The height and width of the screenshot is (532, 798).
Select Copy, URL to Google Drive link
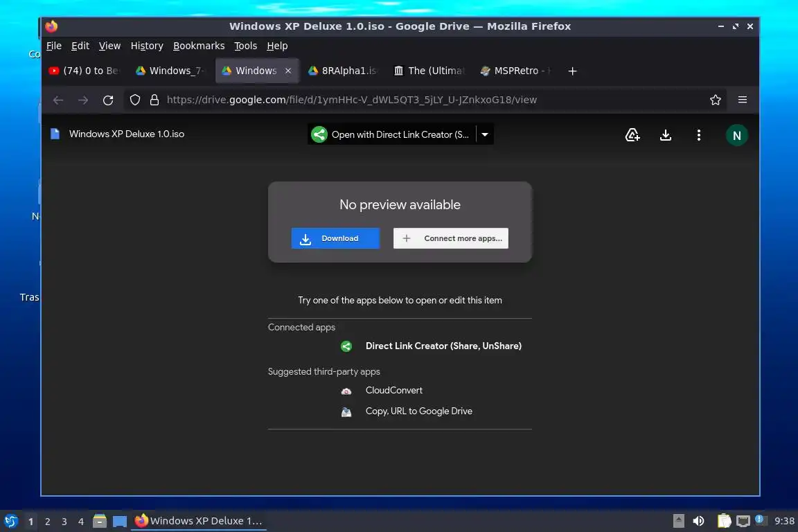click(x=419, y=411)
